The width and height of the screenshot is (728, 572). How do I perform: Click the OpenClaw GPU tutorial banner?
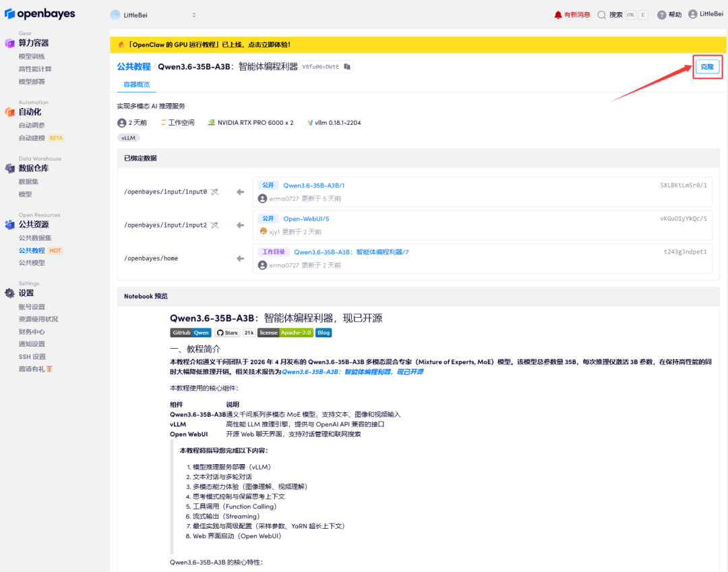pos(418,45)
